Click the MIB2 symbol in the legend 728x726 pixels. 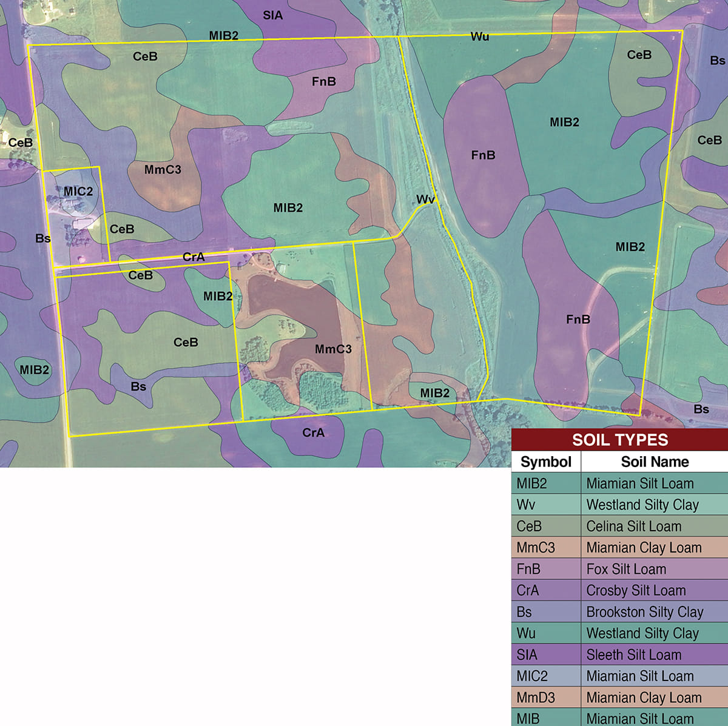pos(531,483)
